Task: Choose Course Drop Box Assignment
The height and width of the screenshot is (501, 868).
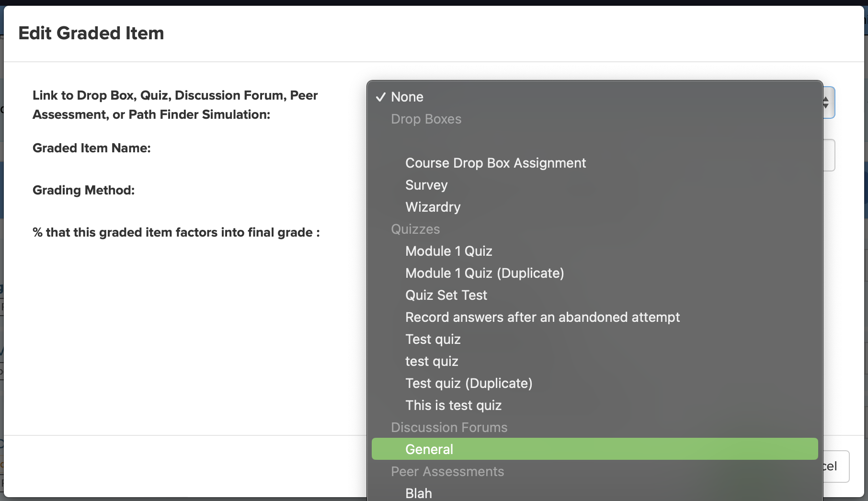Action: click(x=594, y=163)
